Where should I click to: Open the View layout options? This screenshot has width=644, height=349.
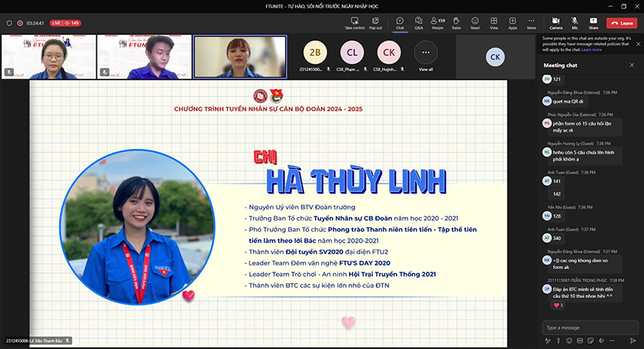[x=494, y=24]
